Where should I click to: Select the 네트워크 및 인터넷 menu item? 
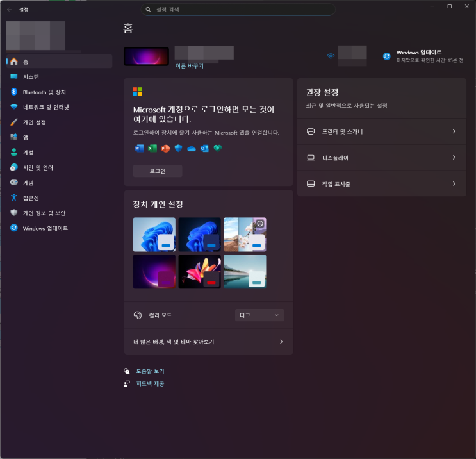59,107
